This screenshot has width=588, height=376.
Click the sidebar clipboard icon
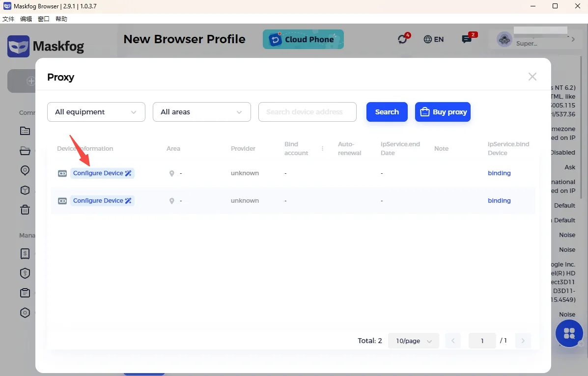pos(25,293)
